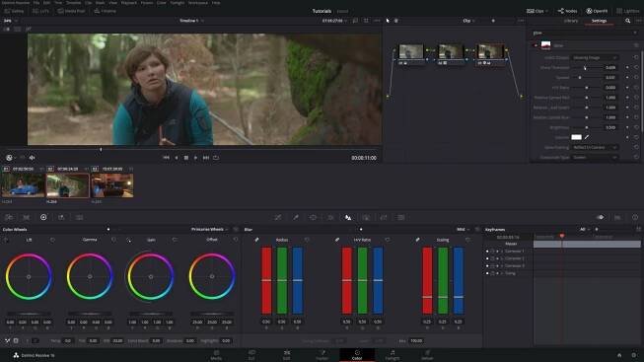This screenshot has width=644, height=362.
Task: Open the Gallery panel button
Action: pos(14,11)
